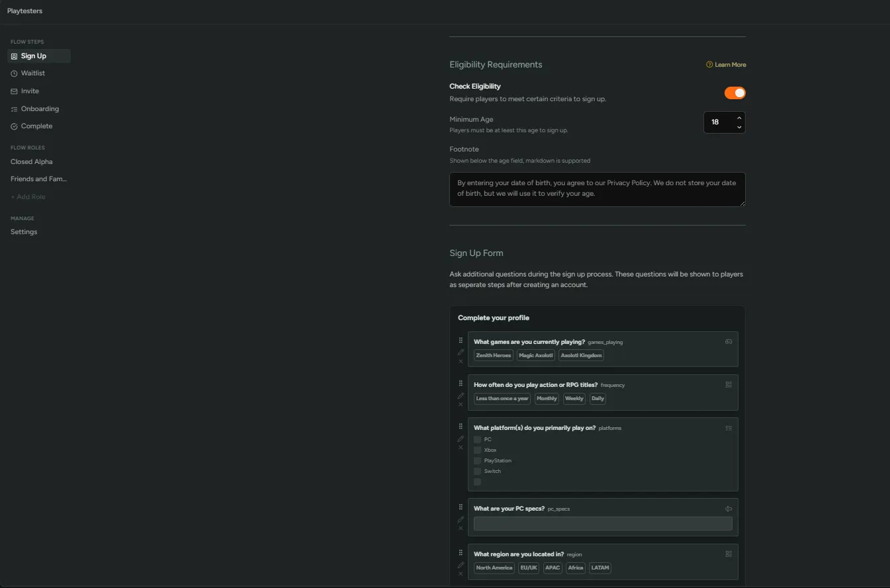This screenshot has height=588, width=890.
Task: Click gamepad icon on games_playing question
Action: (729, 341)
